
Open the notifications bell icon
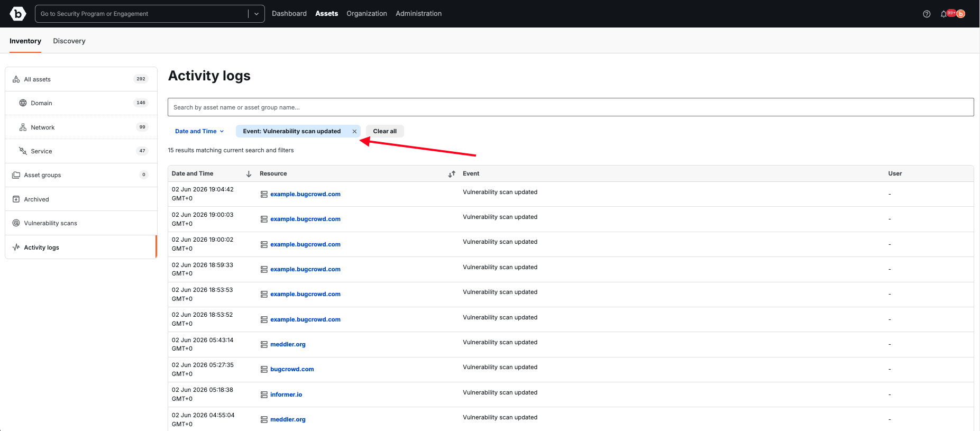944,14
